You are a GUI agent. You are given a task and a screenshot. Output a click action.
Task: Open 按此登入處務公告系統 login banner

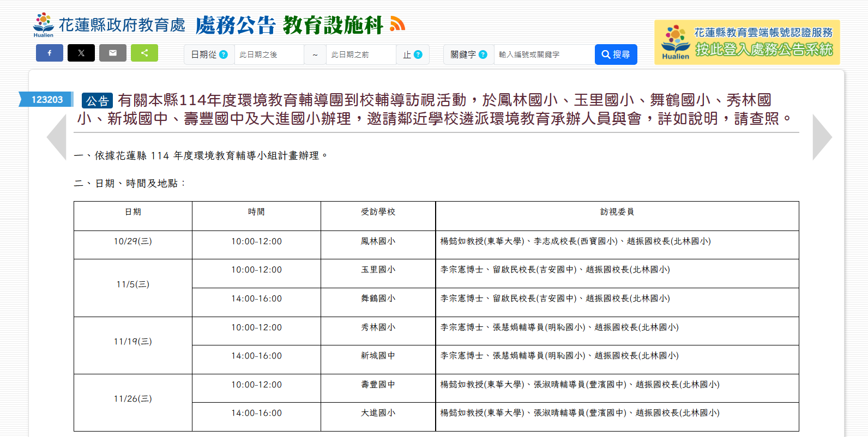click(747, 43)
